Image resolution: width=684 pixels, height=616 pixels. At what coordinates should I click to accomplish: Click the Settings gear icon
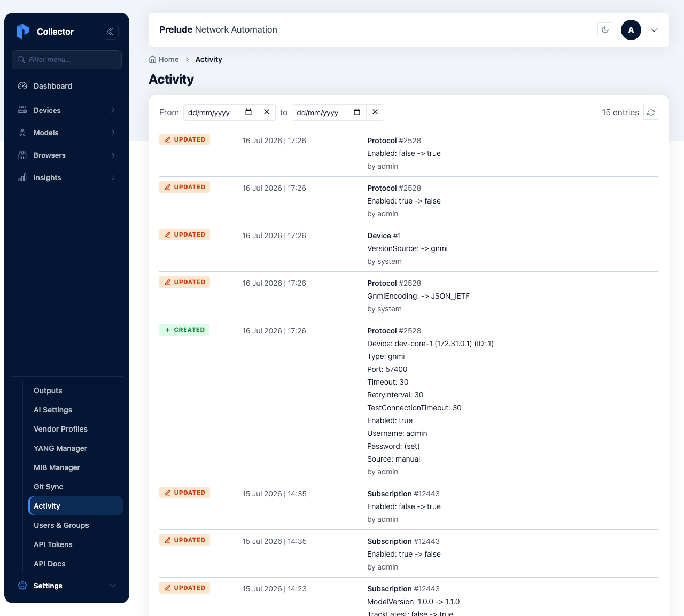coord(22,586)
